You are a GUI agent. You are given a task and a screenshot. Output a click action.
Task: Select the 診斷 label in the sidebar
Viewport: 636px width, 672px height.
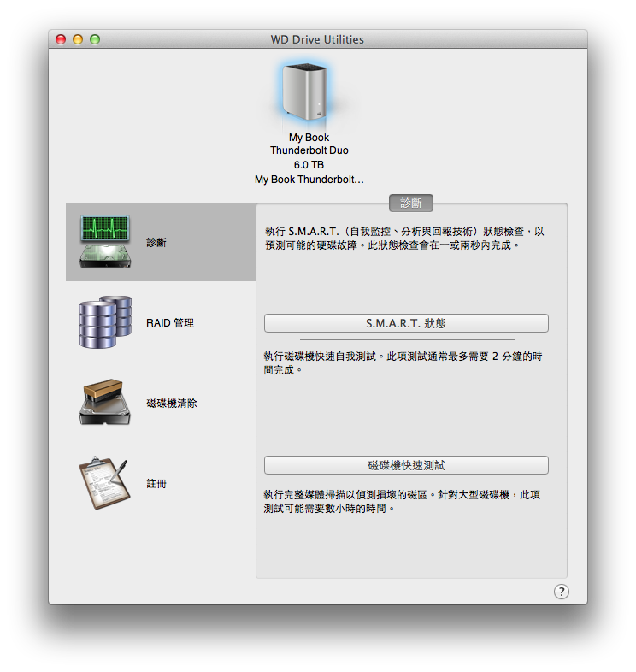point(156,243)
